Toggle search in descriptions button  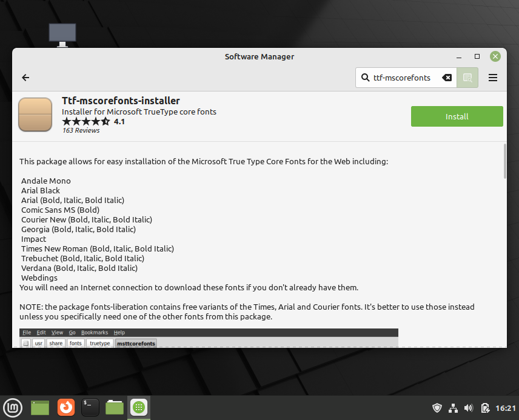tap(467, 78)
